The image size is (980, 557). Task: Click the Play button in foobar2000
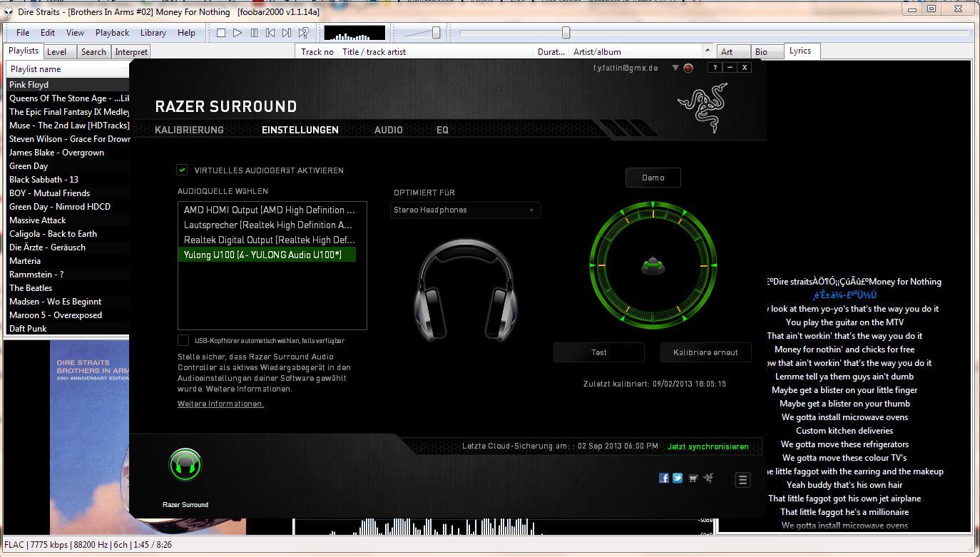coord(238,33)
